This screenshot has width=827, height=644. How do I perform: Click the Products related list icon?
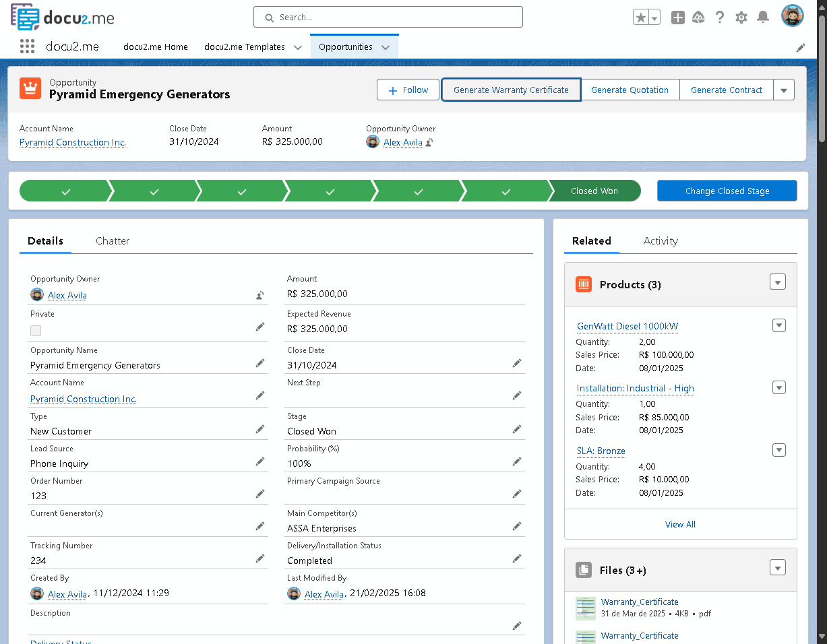[584, 284]
